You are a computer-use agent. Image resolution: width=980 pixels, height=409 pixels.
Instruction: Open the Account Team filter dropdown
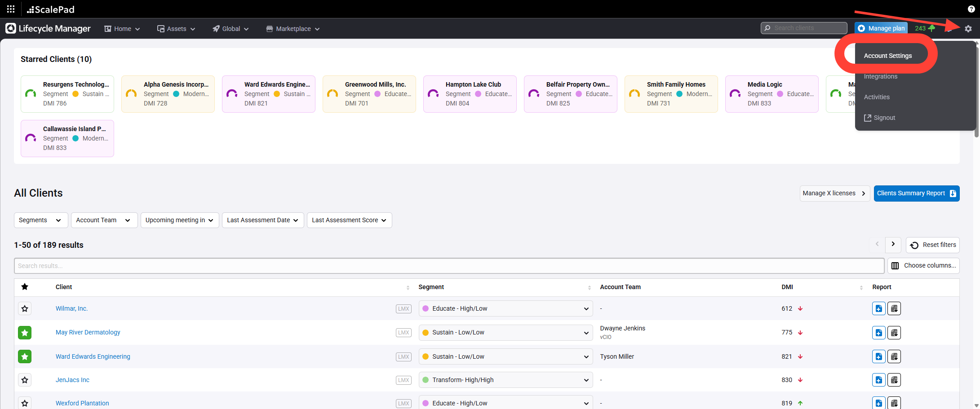pyautogui.click(x=103, y=220)
